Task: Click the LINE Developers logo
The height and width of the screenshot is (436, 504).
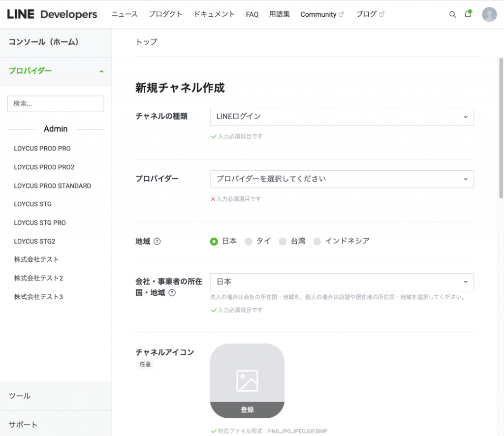Action: coord(52,14)
